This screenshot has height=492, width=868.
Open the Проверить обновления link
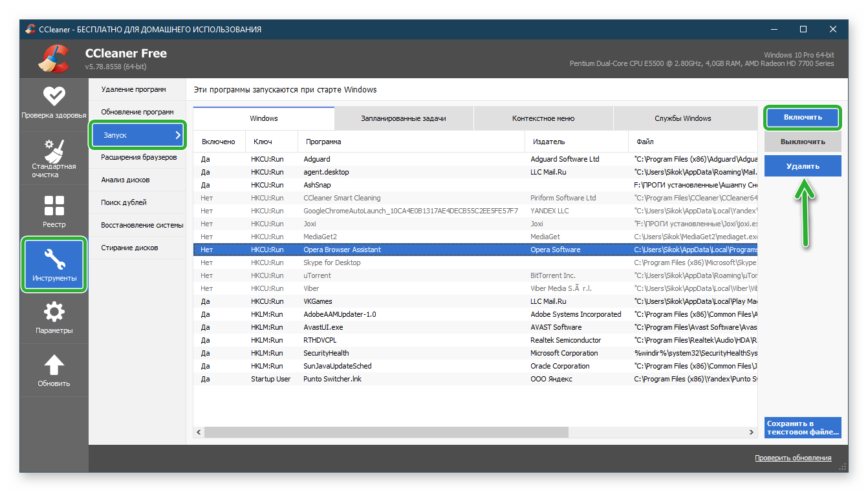[x=793, y=458]
